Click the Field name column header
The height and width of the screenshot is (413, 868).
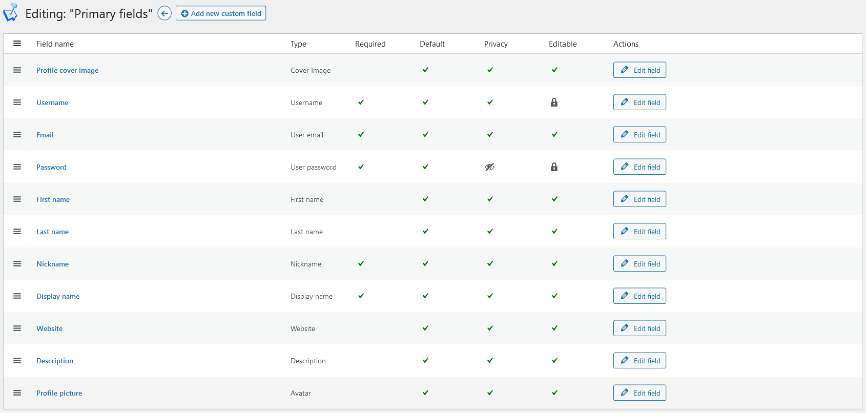coord(55,44)
